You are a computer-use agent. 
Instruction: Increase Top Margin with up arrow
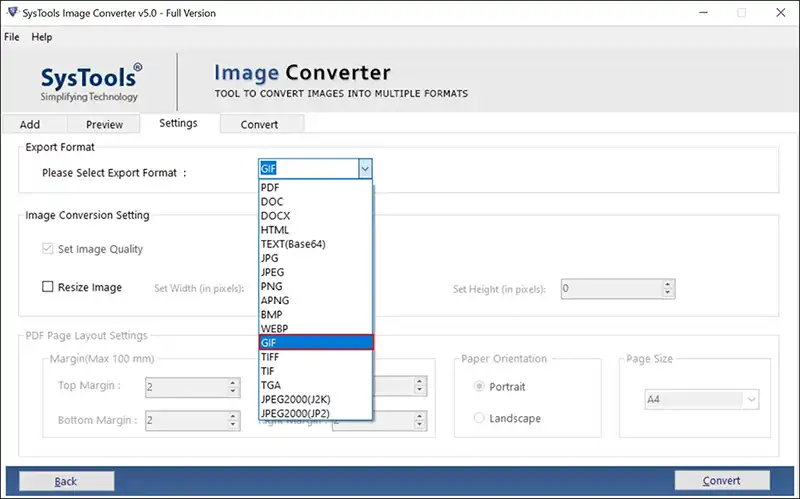(233, 383)
